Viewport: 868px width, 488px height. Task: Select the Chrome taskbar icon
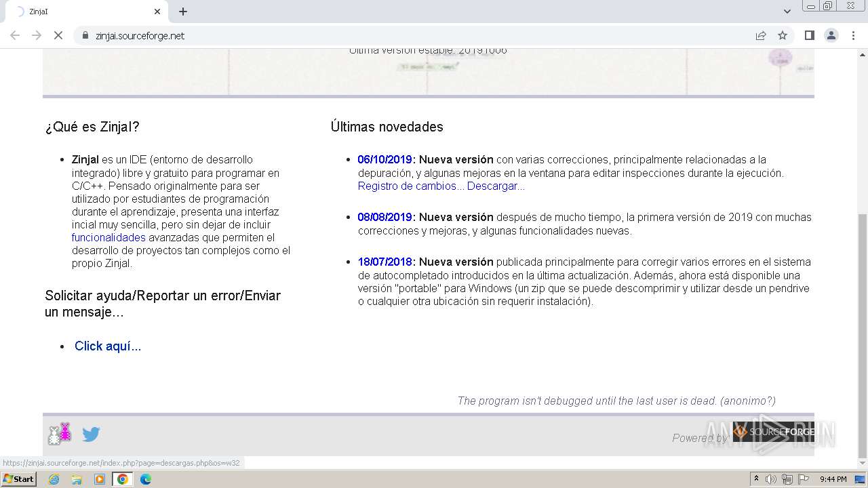(123, 479)
